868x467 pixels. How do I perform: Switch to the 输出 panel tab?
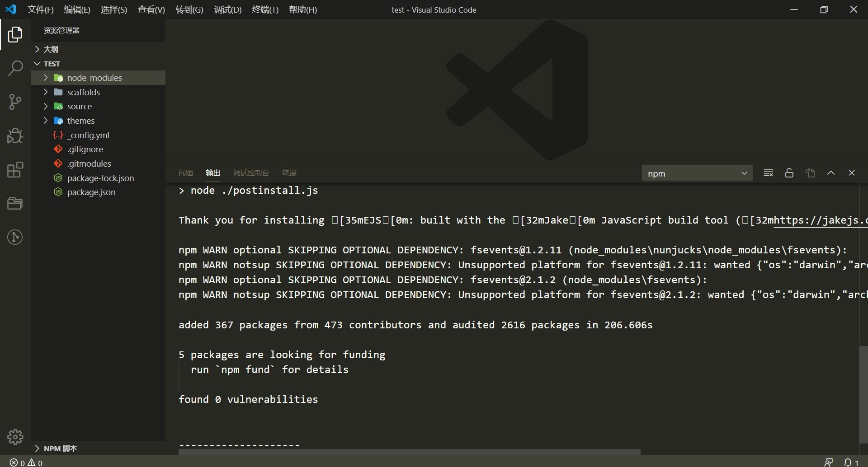[213, 173]
